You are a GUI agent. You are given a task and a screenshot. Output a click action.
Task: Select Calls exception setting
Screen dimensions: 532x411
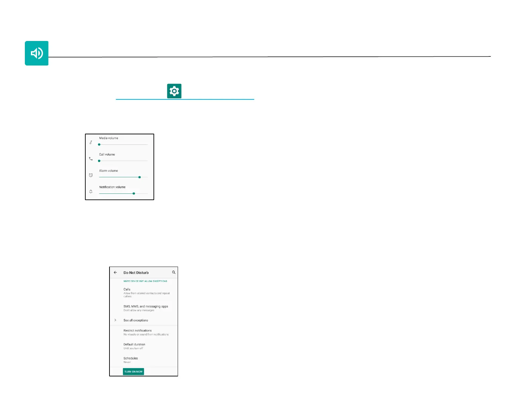click(x=146, y=292)
